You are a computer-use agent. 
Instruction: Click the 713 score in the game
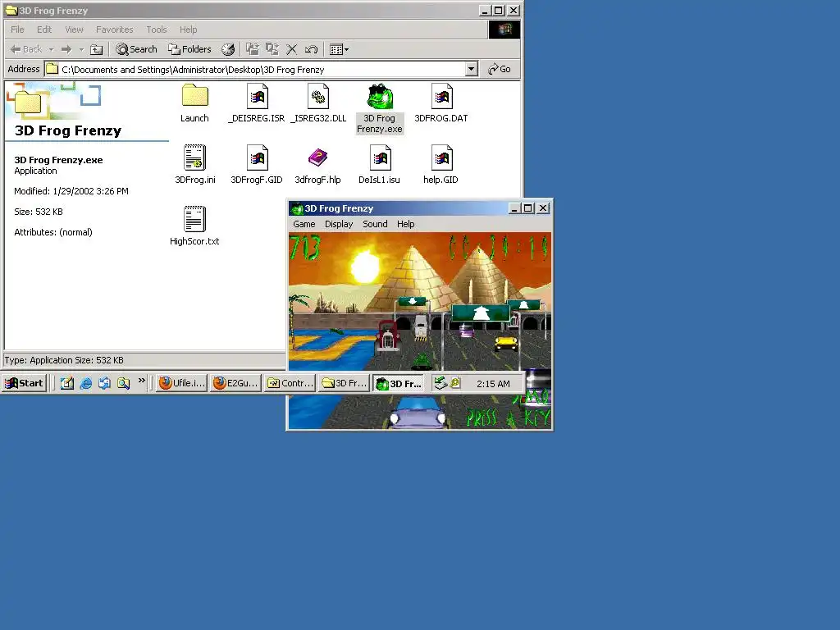point(305,248)
